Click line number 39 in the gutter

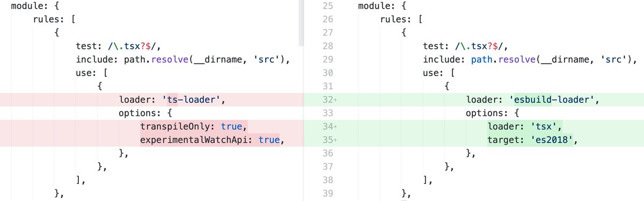(x=328, y=194)
